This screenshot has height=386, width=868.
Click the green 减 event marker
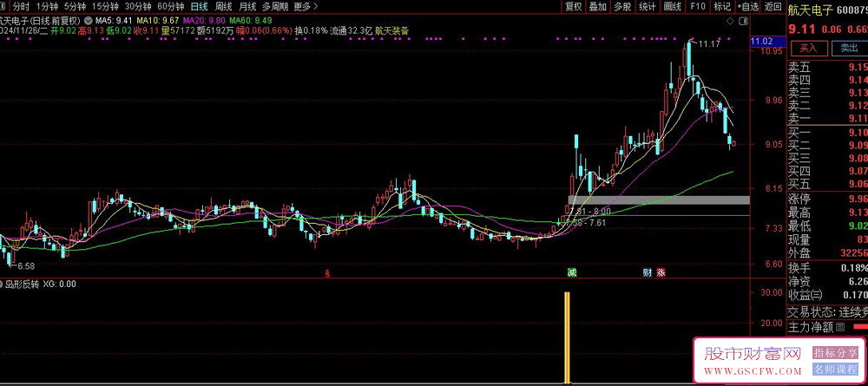click(571, 272)
